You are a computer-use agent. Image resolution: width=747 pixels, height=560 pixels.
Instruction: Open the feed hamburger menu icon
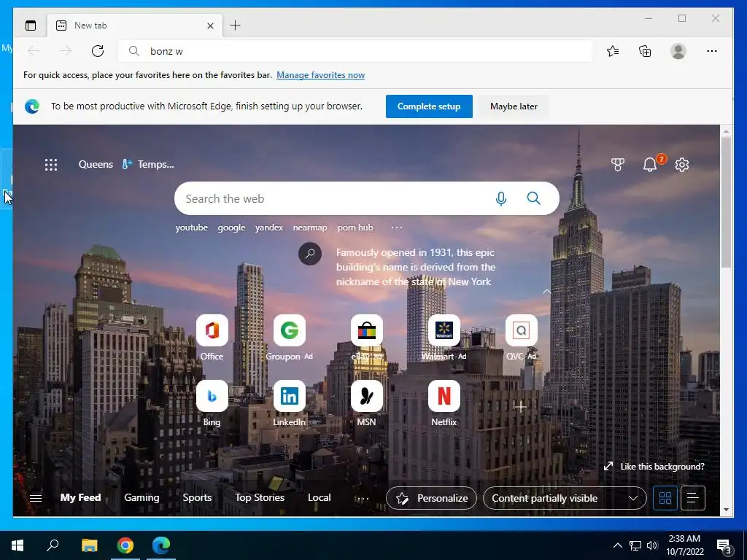[x=36, y=498]
